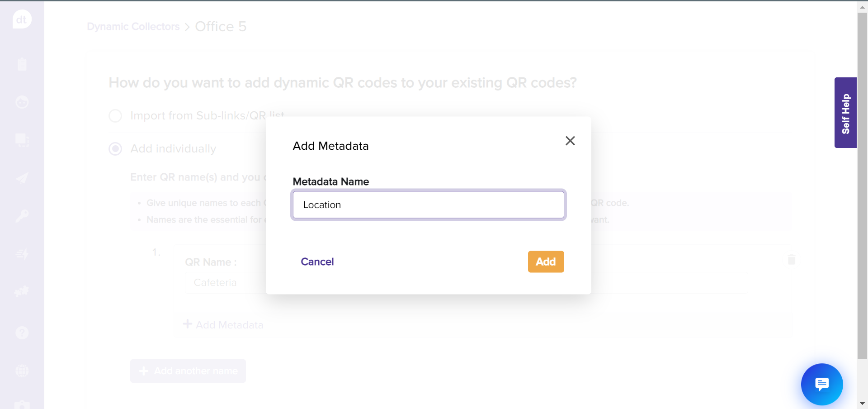Click the dt logo in sidebar
The width and height of the screenshot is (868, 409).
click(x=22, y=19)
